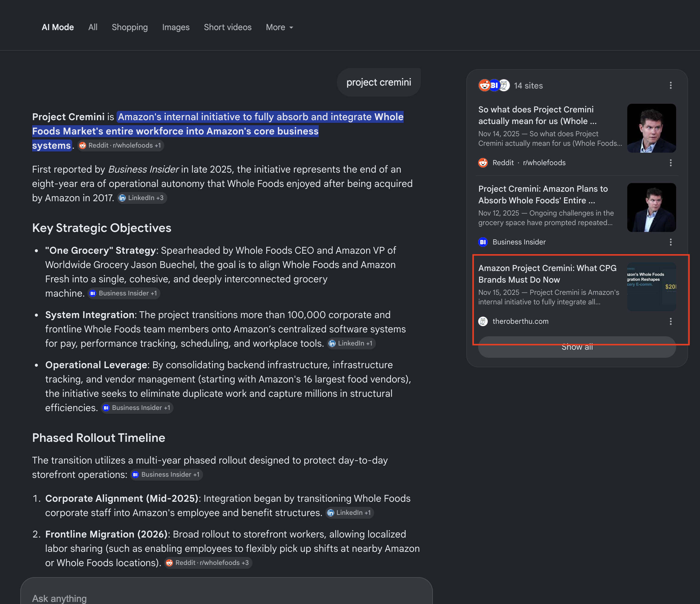Click the 'project cremini' query bubble
The width and height of the screenshot is (700, 604).
pos(378,82)
